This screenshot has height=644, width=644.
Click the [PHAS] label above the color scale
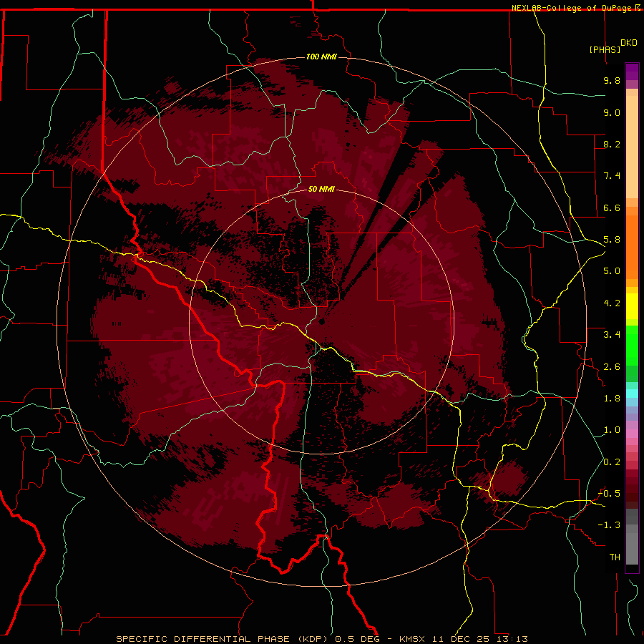click(605, 49)
